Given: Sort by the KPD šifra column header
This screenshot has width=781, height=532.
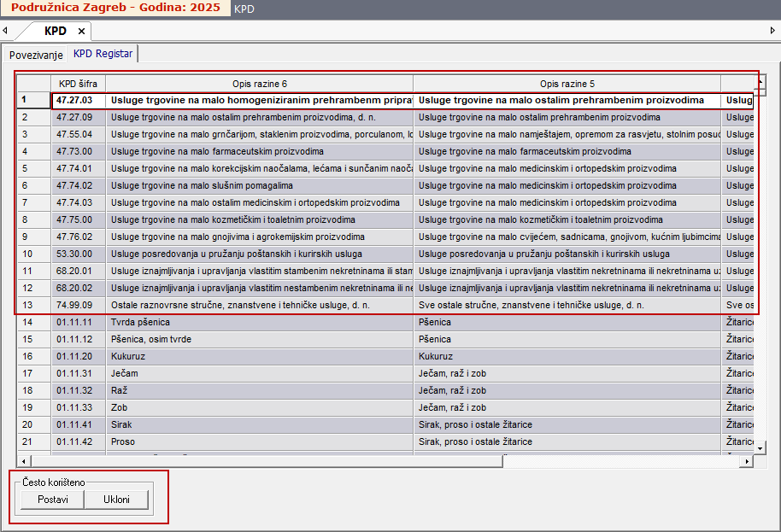Looking at the screenshot, I should pos(78,84).
